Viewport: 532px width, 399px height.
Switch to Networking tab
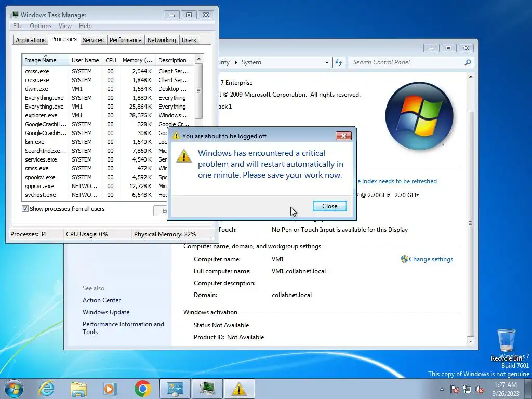click(x=162, y=40)
